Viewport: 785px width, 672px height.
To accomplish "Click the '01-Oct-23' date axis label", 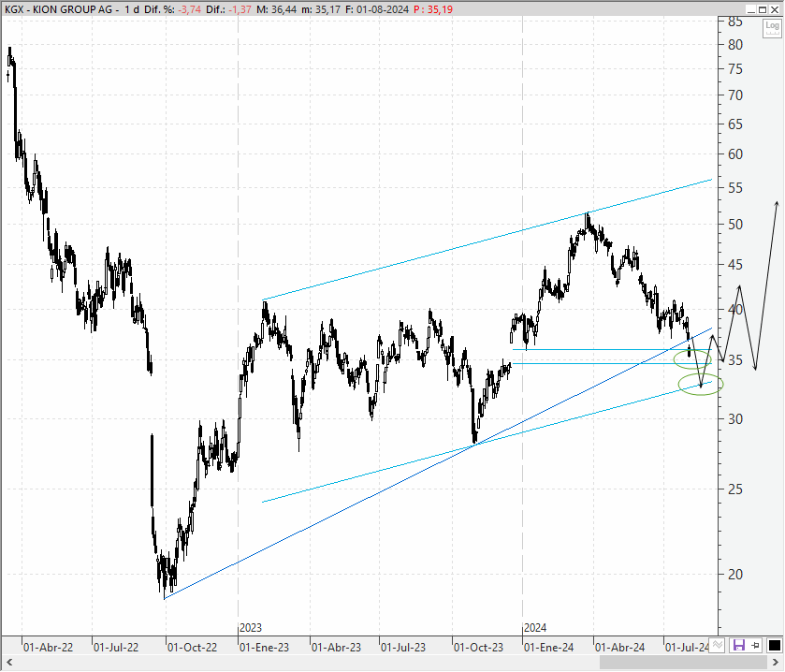I will (478, 648).
